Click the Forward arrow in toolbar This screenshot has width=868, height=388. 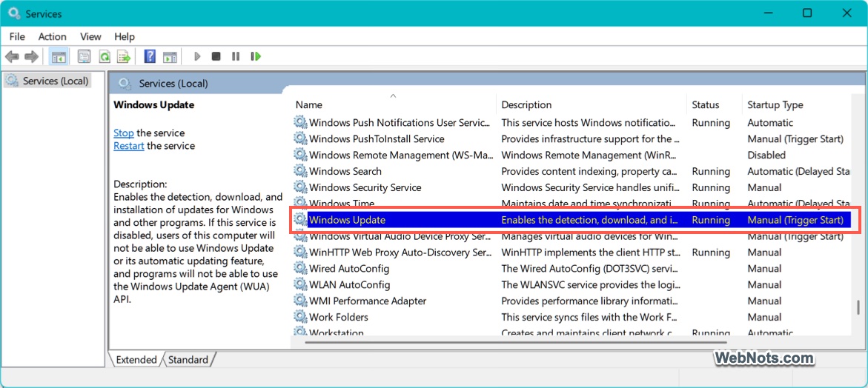(32, 56)
